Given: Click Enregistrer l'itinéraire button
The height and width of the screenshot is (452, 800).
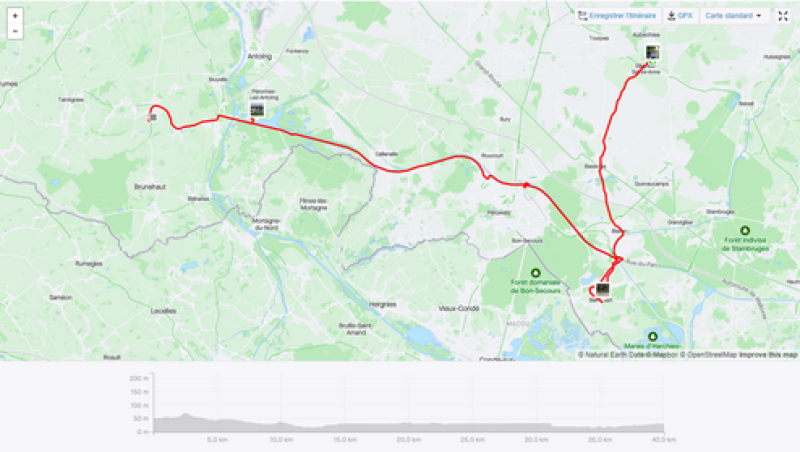Looking at the screenshot, I should (617, 16).
